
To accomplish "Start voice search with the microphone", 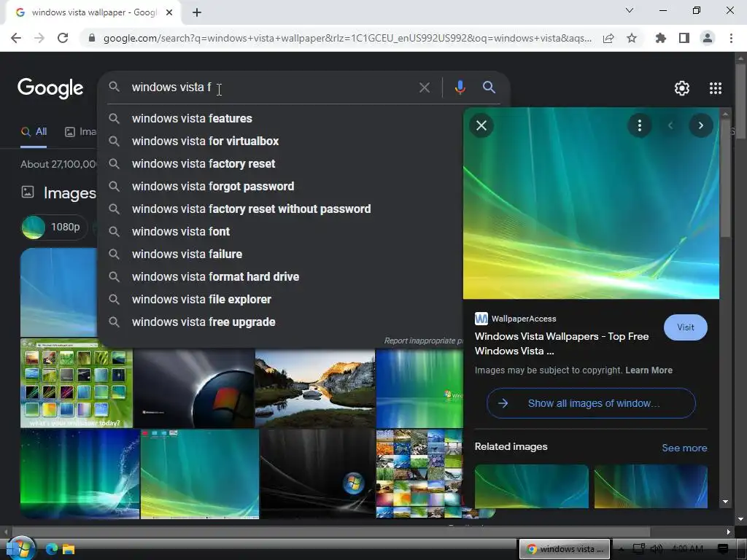I will pyautogui.click(x=460, y=87).
